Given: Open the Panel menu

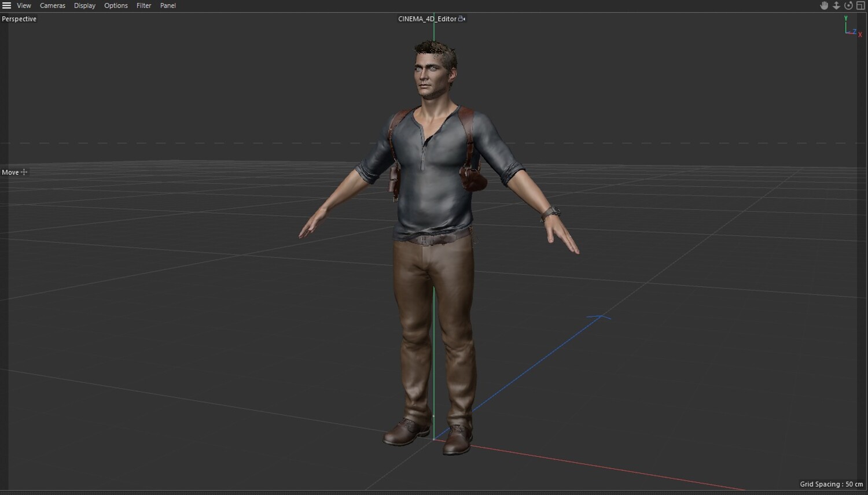Looking at the screenshot, I should [168, 6].
